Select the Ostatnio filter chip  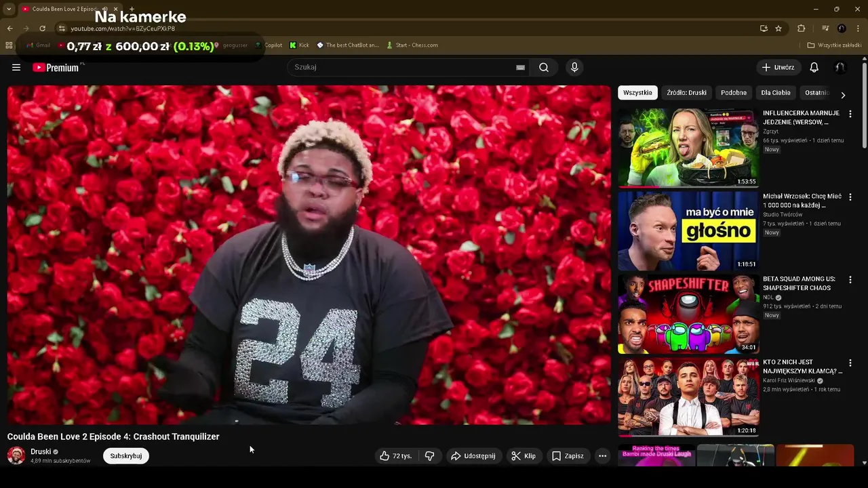coord(816,93)
